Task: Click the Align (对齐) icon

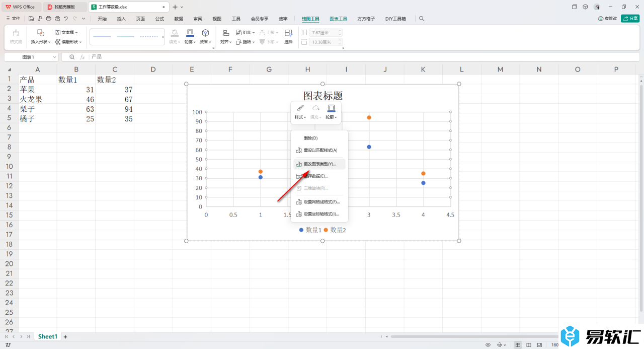Action: pyautogui.click(x=226, y=32)
